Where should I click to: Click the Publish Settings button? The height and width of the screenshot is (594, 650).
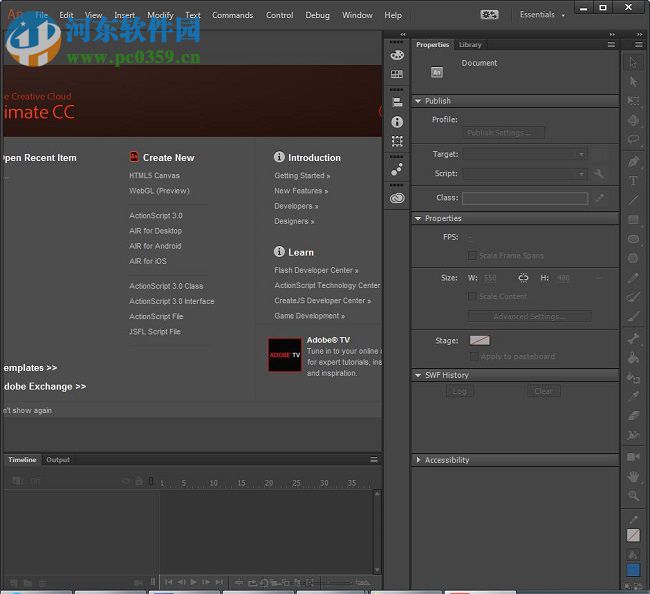(x=503, y=133)
